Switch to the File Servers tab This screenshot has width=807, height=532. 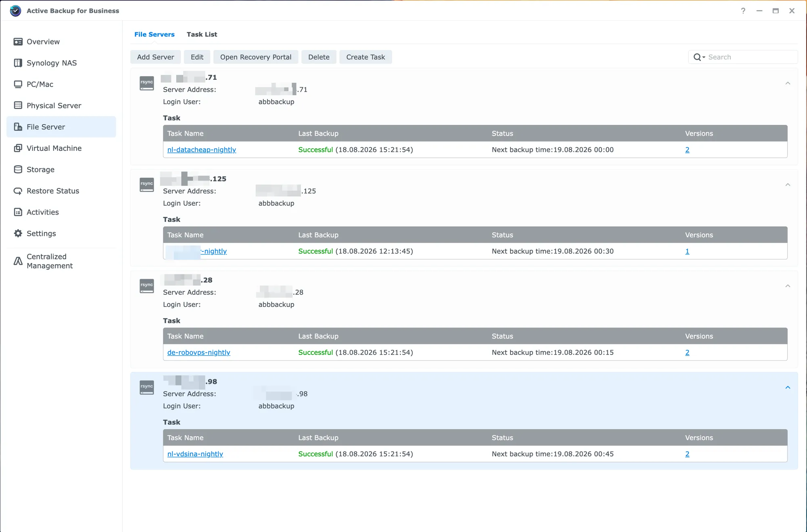(x=155, y=34)
